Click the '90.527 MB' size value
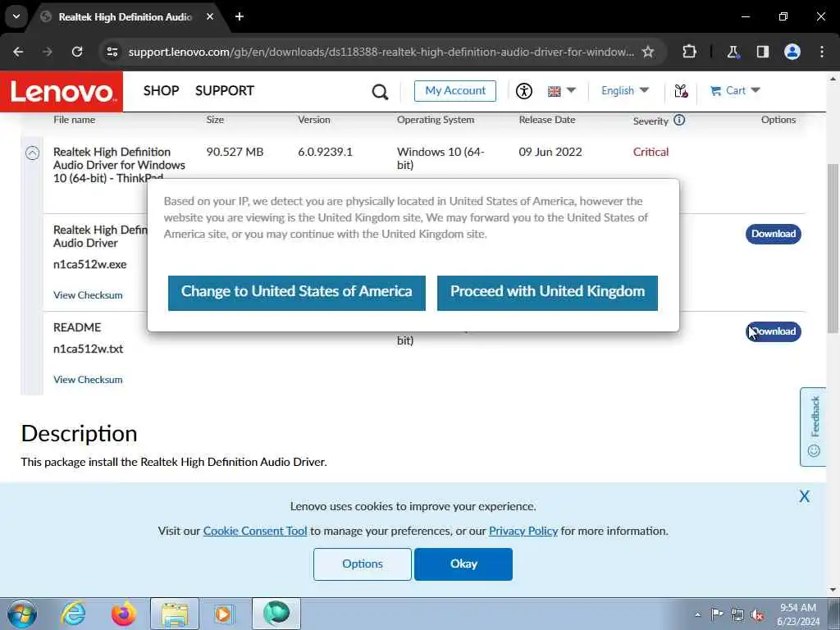This screenshot has width=840, height=630. [235, 152]
